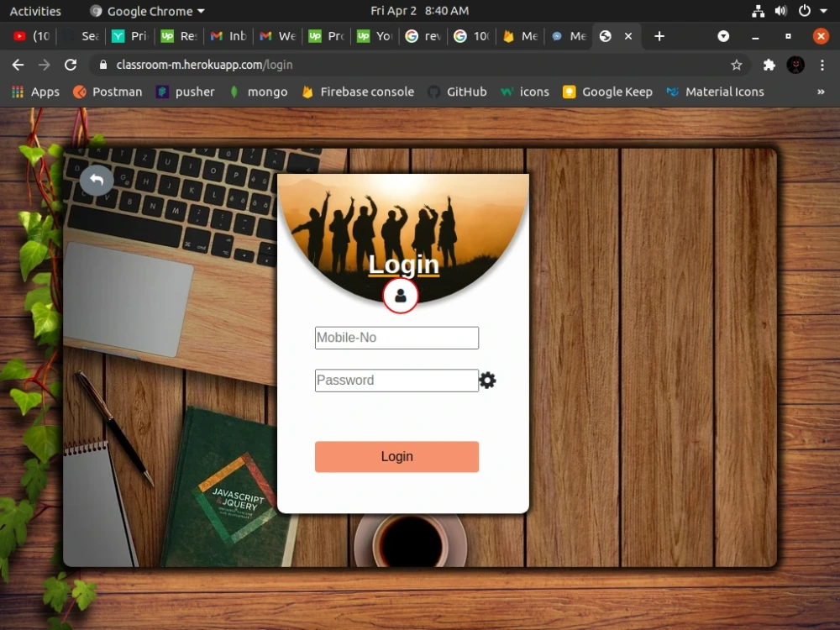The width and height of the screenshot is (840, 630).
Task: Switch to the Firebase tab labeled Me
Action: tap(520, 36)
